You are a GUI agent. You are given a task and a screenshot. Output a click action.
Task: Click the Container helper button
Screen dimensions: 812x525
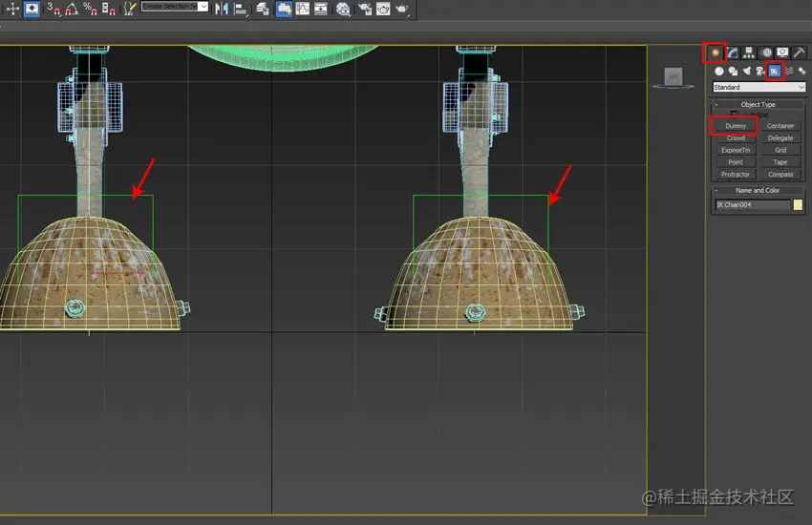click(x=780, y=126)
